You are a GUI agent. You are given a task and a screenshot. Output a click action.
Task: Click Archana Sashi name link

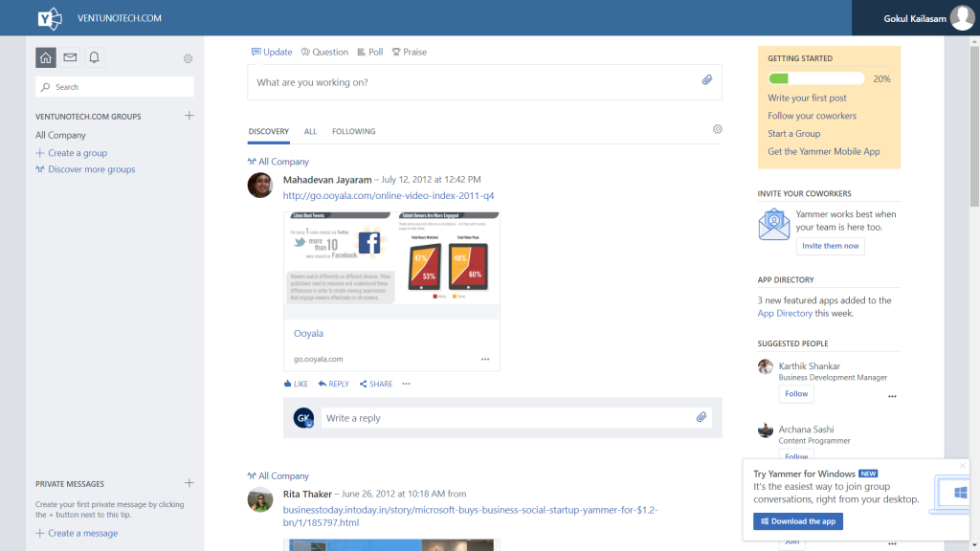(806, 430)
